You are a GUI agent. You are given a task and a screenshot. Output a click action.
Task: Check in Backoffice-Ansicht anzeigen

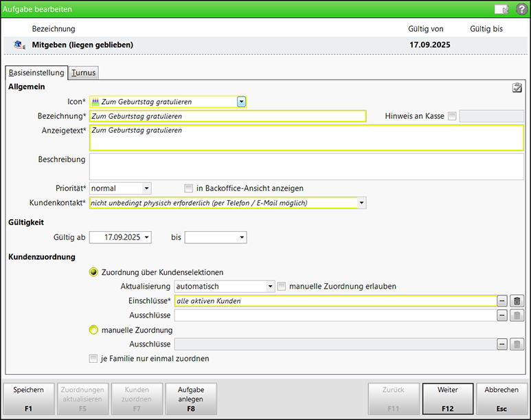[x=189, y=188]
